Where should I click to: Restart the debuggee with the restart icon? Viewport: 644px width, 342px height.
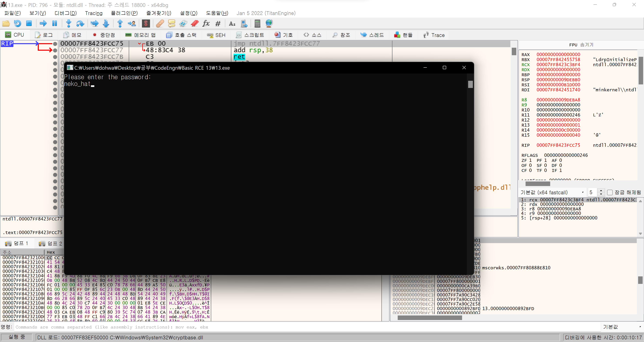[x=17, y=24]
